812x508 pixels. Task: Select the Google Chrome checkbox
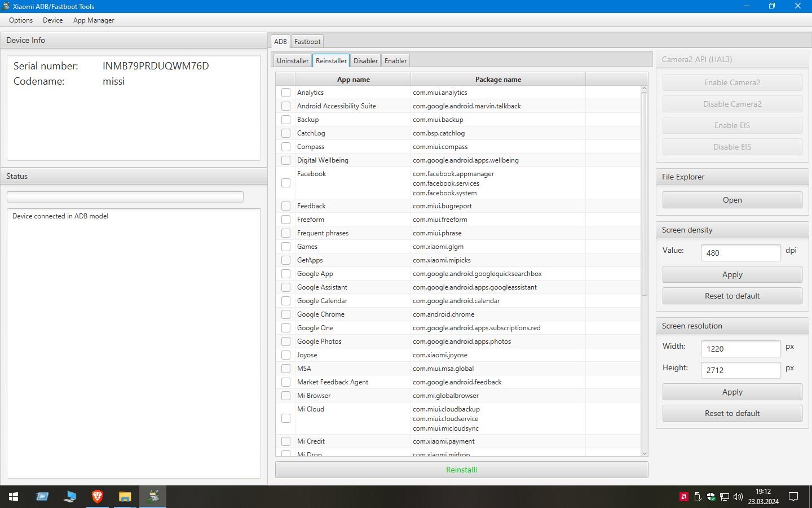286,314
